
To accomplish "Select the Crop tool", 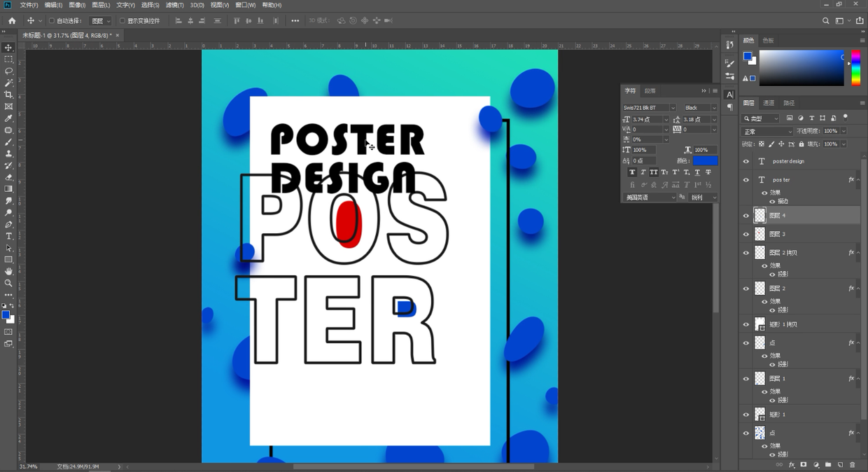I will 8,95.
